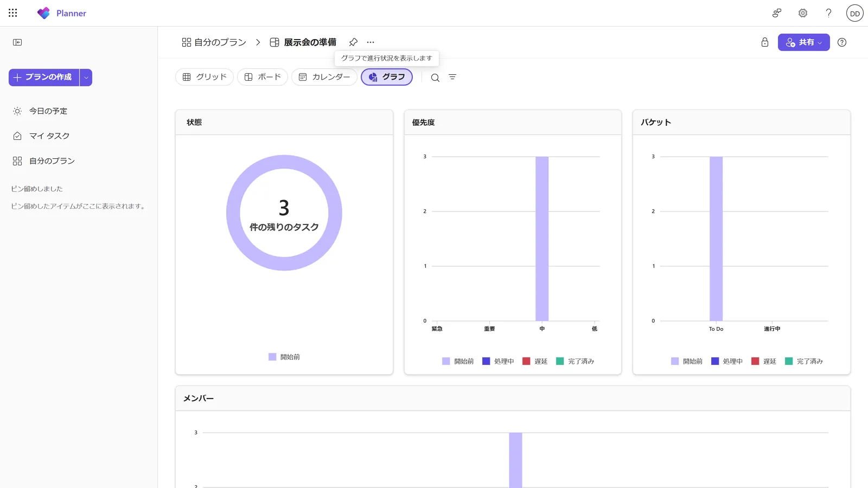Screen dimensions: 868x488
Task: Collapse the sidebar navigation pane icon
Action: (17, 42)
